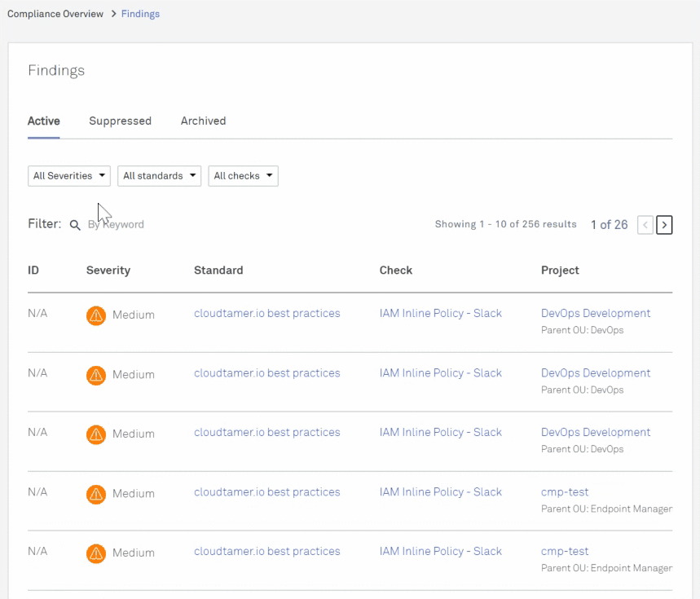
Task: Click the warning icon in the fourth findings row
Action: pos(96,495)
